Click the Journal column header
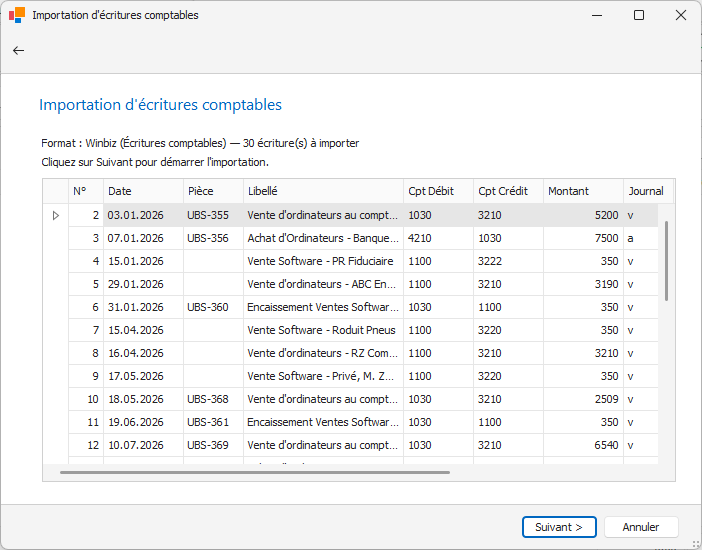Image resolution: width=702 pixels, height=550 pixels. 646,191
